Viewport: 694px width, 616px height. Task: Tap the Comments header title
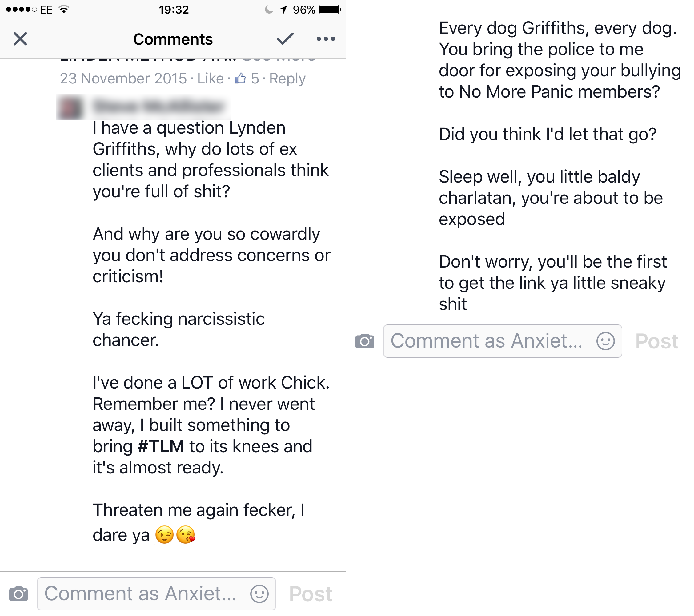173,39
